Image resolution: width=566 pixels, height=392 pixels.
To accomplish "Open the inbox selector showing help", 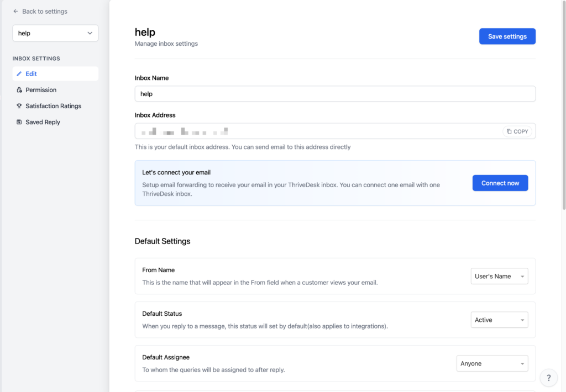I will point(55,33).
